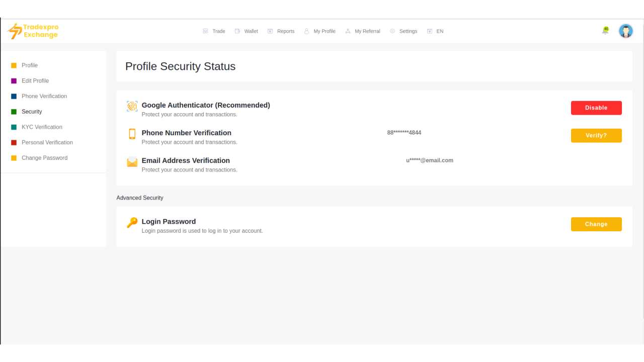Click the red Personal Verification color square
The image size is (644, 362).
point(14,143)
